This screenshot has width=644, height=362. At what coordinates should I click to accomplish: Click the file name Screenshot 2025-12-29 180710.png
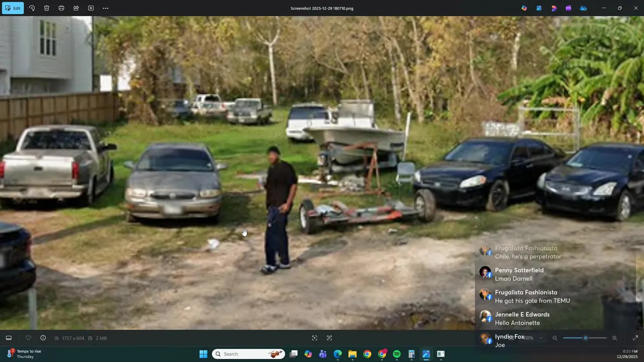(322, 8)
